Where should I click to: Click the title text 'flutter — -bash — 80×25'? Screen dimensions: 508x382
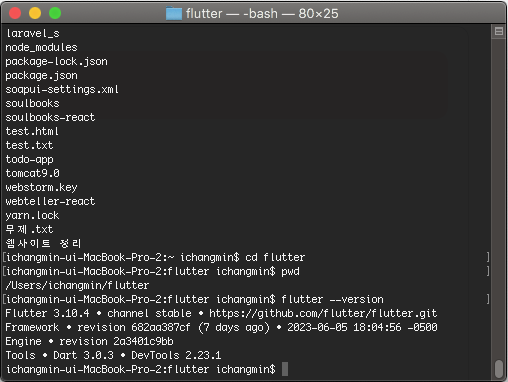point(262,14)
